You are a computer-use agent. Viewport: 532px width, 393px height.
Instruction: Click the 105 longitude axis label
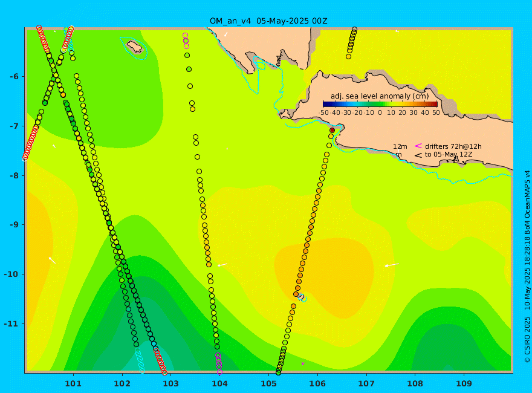point(268,384)
